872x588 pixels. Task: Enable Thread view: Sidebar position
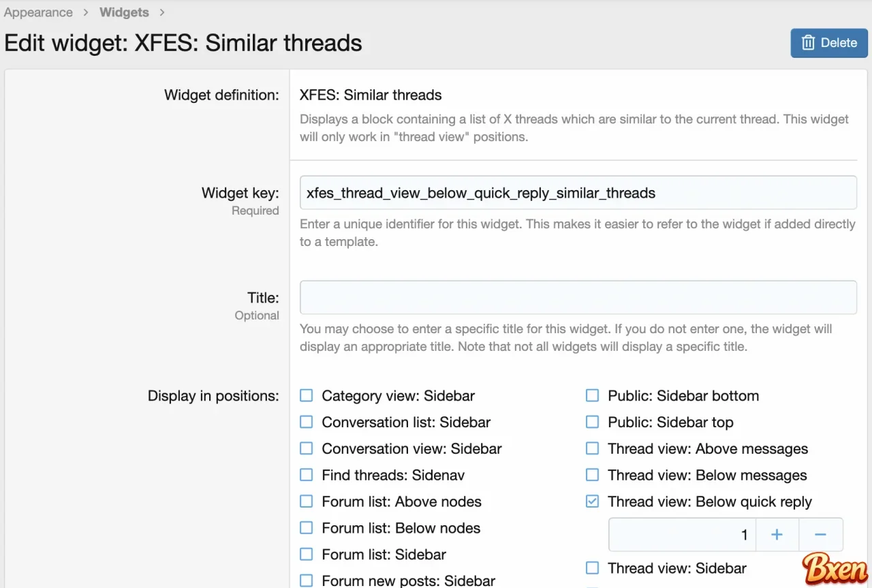[592, 568]
